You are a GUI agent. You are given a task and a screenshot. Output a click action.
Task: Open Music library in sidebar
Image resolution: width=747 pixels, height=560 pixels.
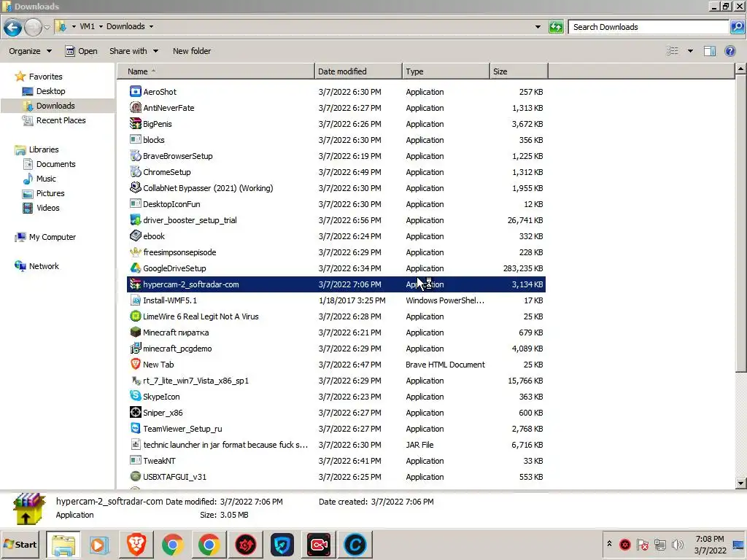click(x=46, y=179)
